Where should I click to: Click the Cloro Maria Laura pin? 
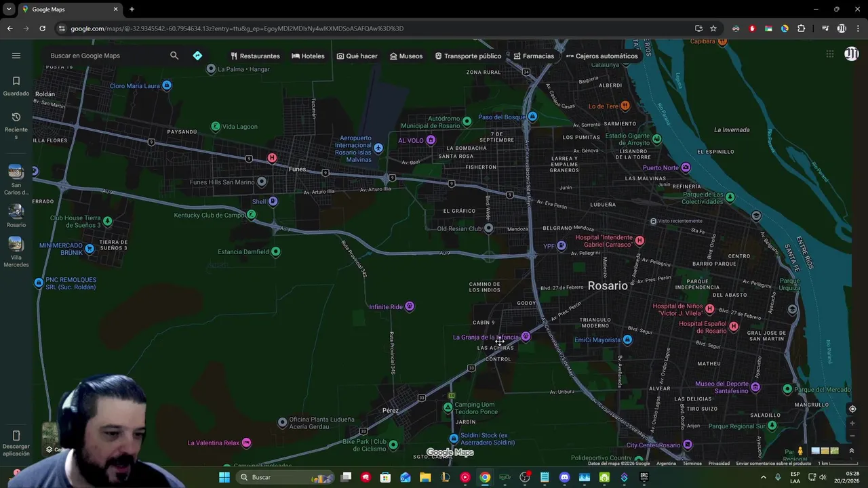[166, 85]
